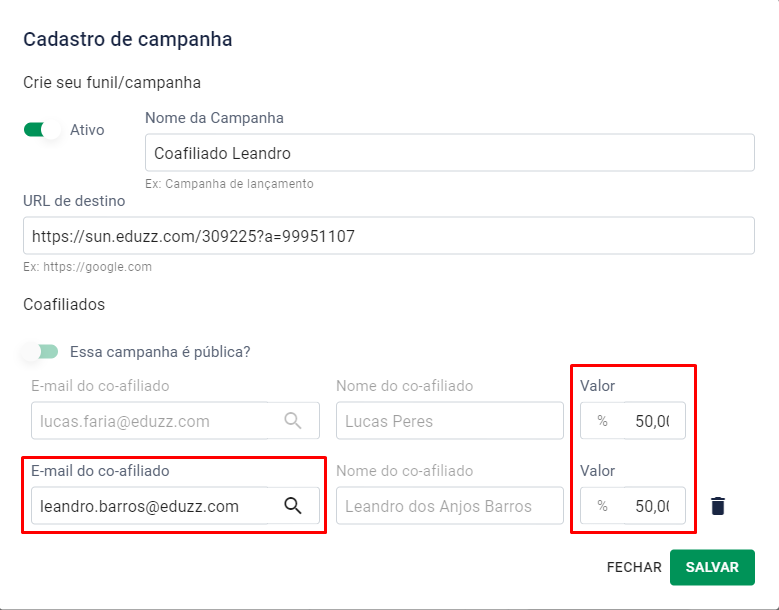Click percent symbol in Lucas Peres Valor

pyautogui.click(x=602, y=421)
